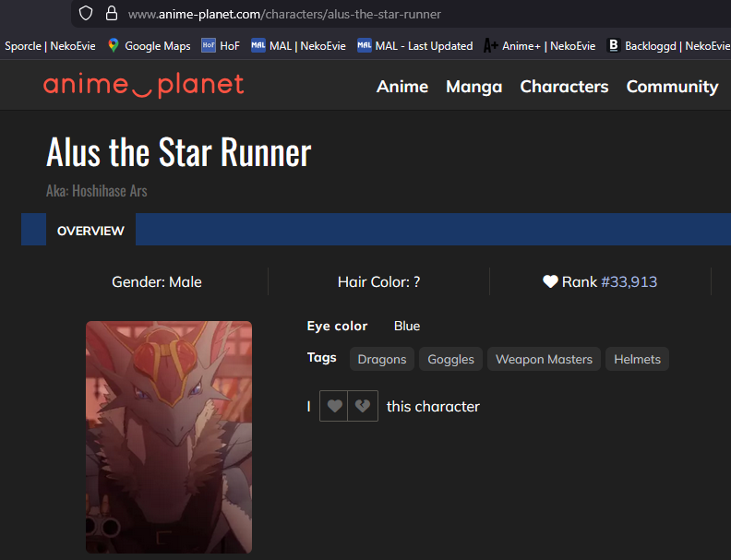Open the Sporcle | NekoEvie bookmark
Image resolution: width=731 pixels, height=560 pixels.
point(50,45)
